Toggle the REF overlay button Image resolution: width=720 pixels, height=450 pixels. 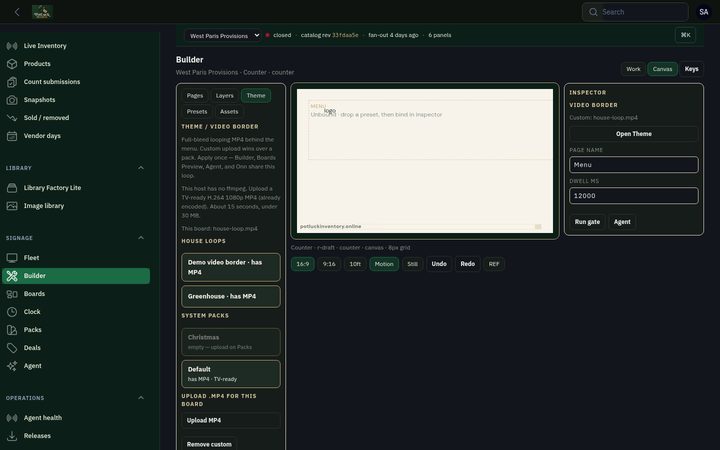pyautogui.click(x=494, y=264)
